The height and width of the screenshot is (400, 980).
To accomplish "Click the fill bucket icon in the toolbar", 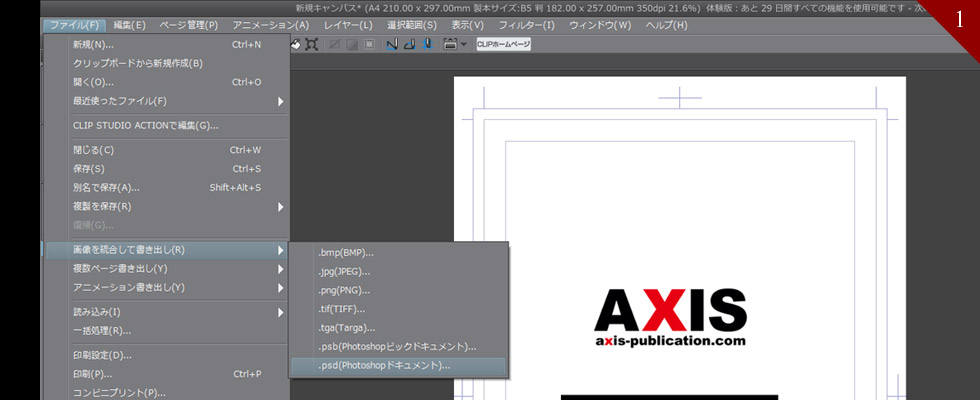I will pos(296,44).
